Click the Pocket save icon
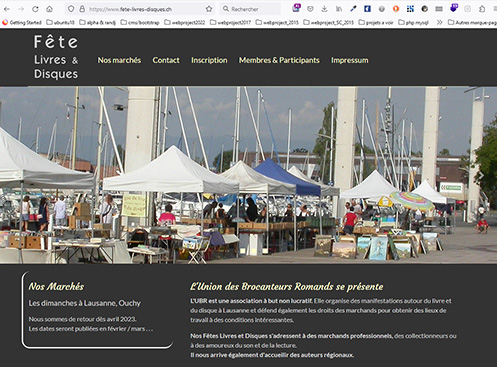Viewport: 497px width, 367px height. (310, 9)
